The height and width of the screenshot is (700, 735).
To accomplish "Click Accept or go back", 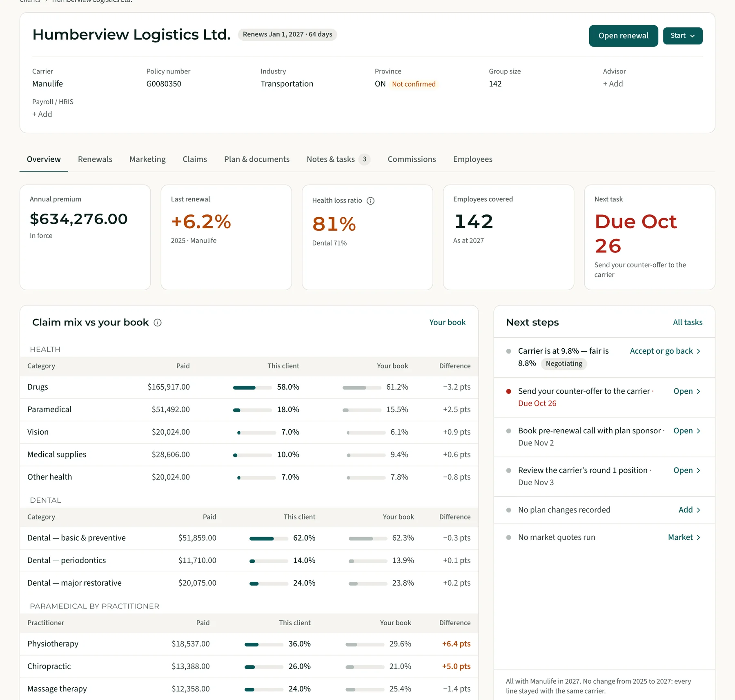I will tap(665, 351).
